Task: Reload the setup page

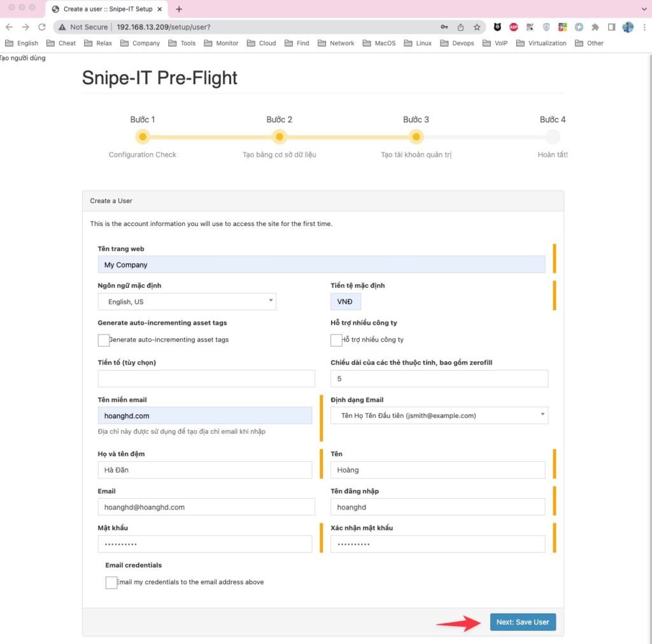Action: point(41,27)
